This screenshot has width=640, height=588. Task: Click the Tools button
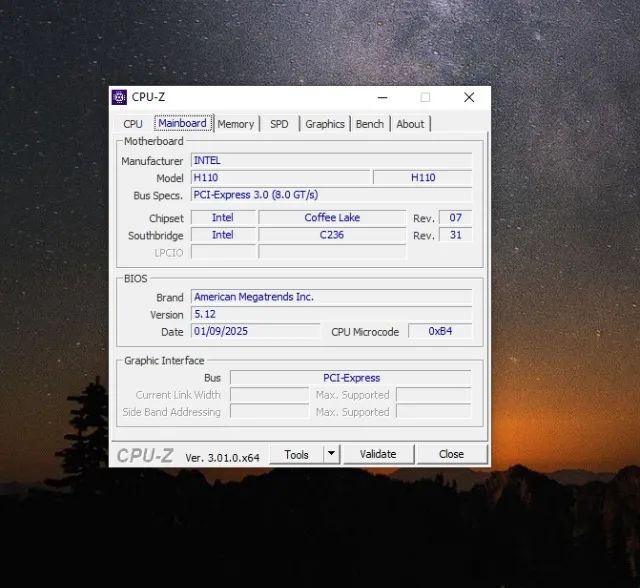click(x=296, y=455)
